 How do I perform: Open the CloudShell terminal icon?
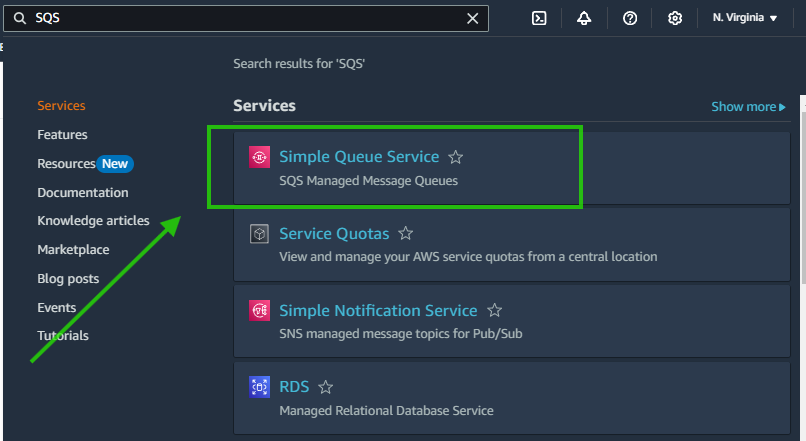[539, 18]
